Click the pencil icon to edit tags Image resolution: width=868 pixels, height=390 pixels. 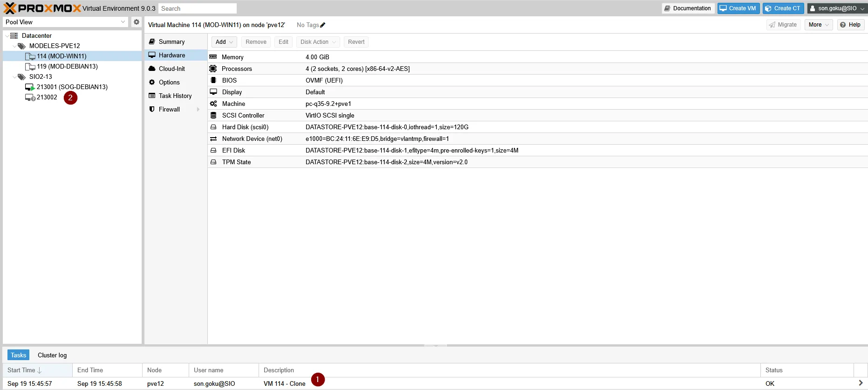[323, 25]
